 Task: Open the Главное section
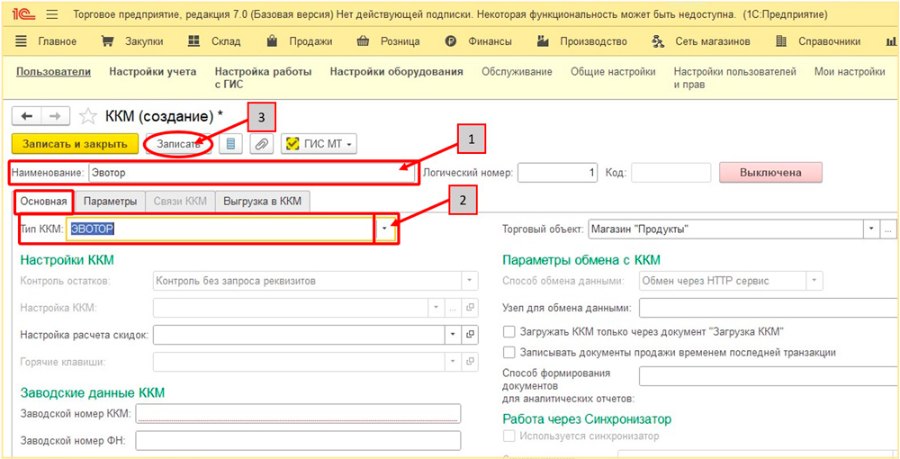46,41
